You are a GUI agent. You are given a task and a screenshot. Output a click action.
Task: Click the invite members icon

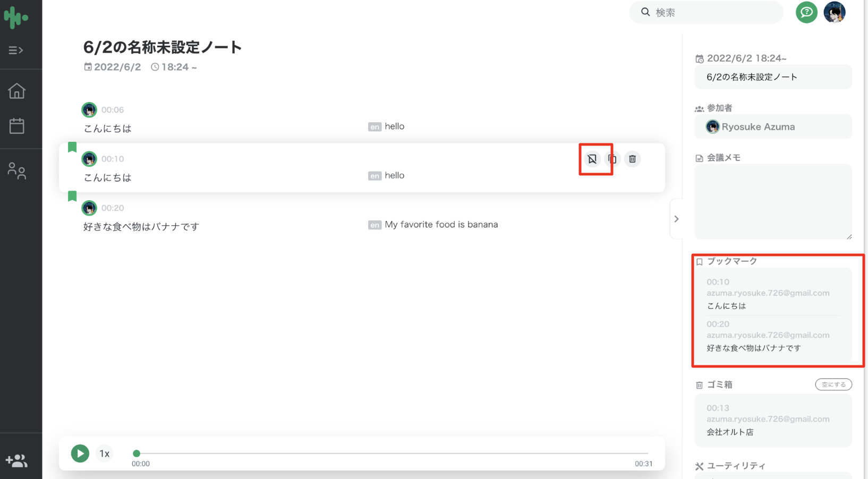click(x=16, y=460)
